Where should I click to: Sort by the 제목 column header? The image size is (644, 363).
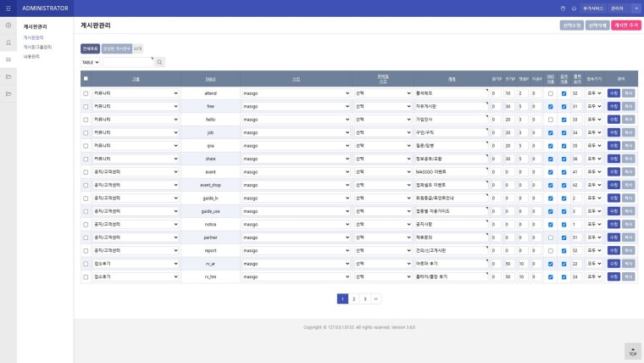452,79
